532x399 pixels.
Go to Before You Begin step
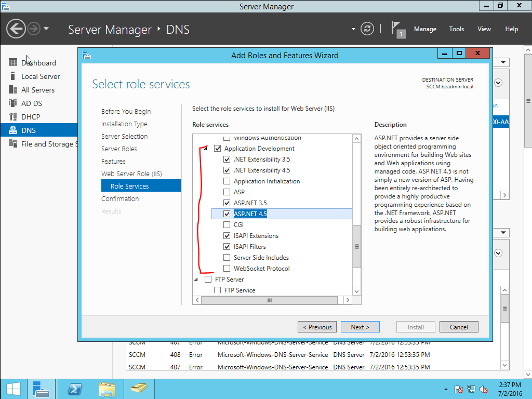126,111
